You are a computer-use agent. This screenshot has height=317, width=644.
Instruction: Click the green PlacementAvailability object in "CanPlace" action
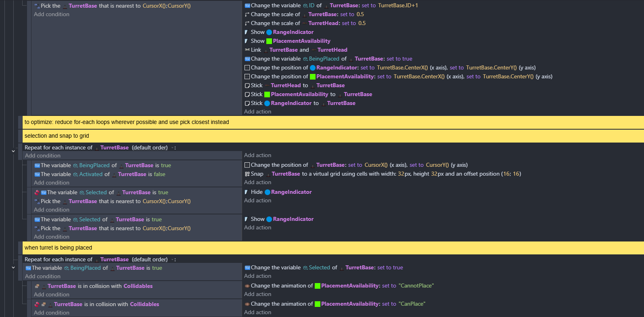coord(318,304)
